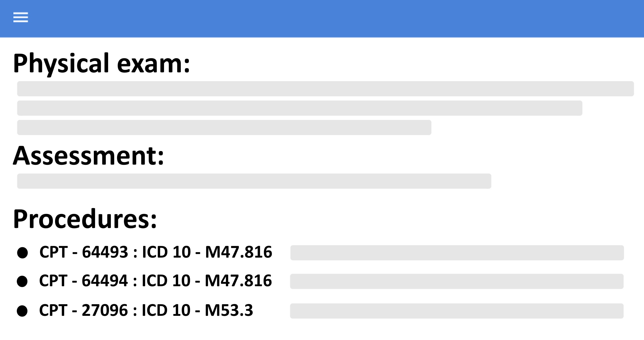Click description bar for CPT 27096
Viewport: 644px width, 340px height.
pyautogui.click(x=457, y=311)
